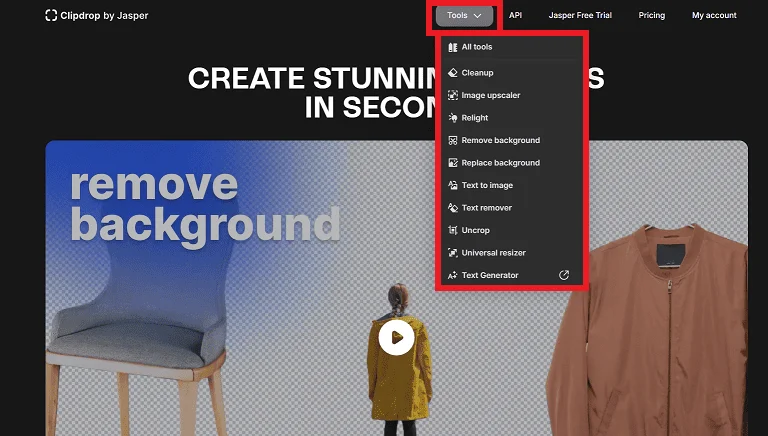This screenshot has height=436, width=768.
Task: Select Cleanup from the Tools menu
Action: (511, 73)
